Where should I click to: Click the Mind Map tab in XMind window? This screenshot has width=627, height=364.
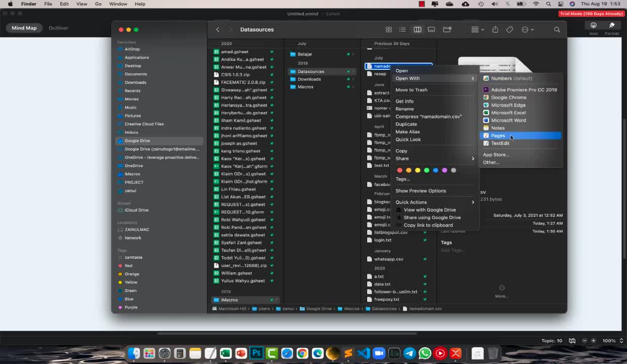24,28
